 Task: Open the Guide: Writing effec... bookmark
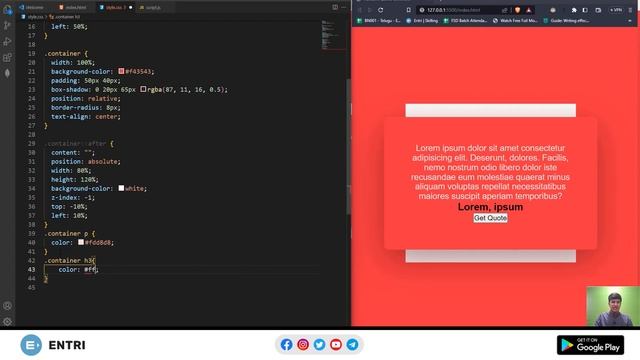click(566, 20)
